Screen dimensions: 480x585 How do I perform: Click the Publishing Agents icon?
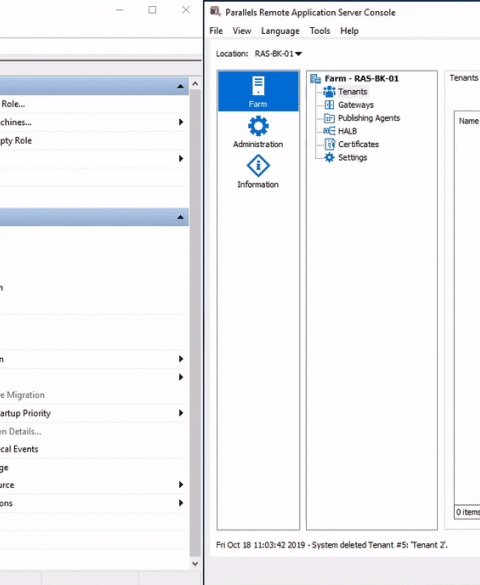(329, 118)
